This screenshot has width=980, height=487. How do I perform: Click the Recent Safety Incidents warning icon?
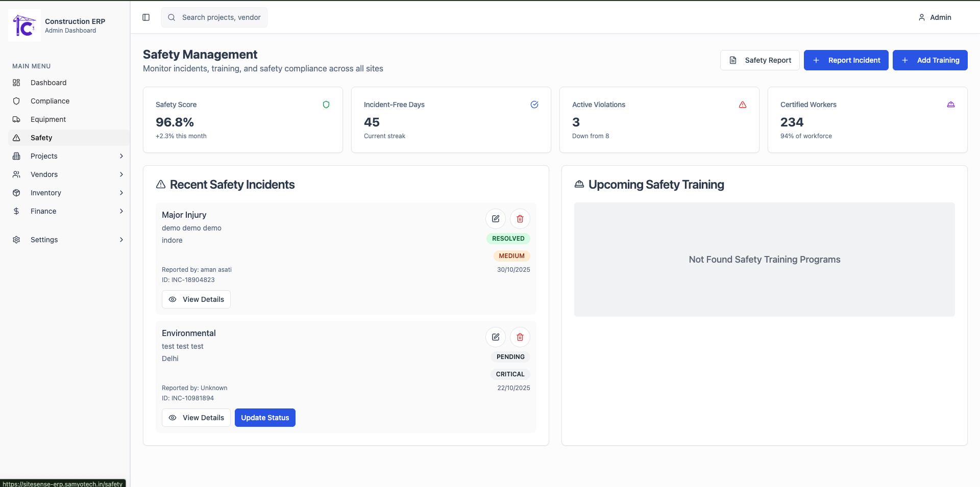point(161,184)
